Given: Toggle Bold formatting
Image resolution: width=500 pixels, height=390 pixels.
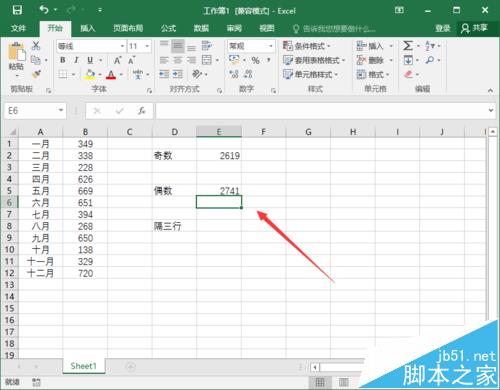Looking at the screenshot, I should tap(63, 60).
